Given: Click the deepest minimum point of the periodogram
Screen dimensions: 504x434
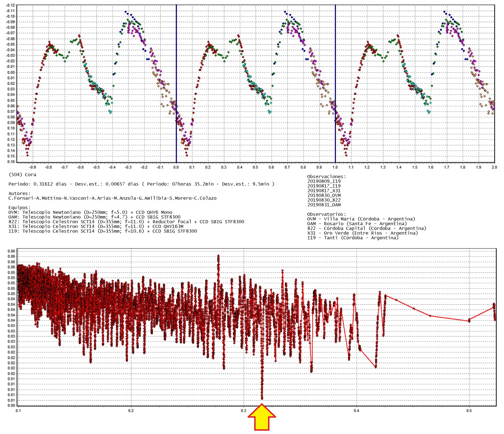Looking at the screenshot, I should [262, 398].
